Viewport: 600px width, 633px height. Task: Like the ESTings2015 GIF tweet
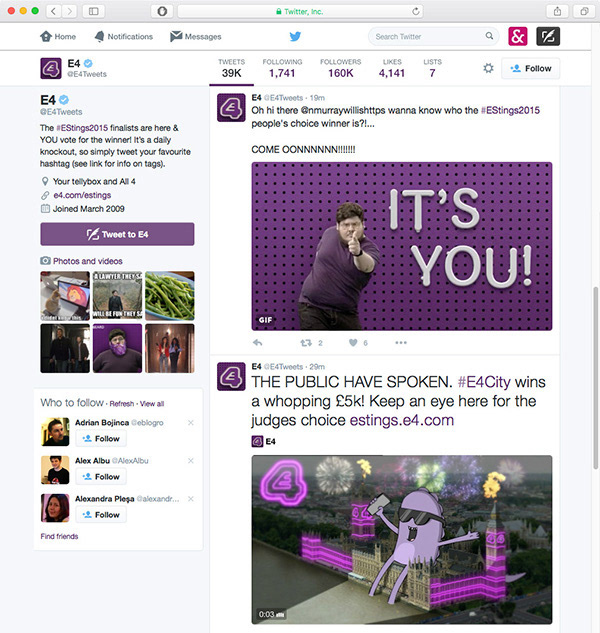[353, 343]
